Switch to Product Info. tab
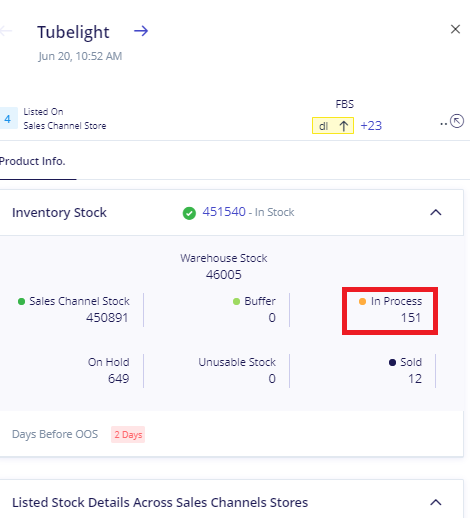The width and height of the screenshot is (470, 518). (33, 161)
